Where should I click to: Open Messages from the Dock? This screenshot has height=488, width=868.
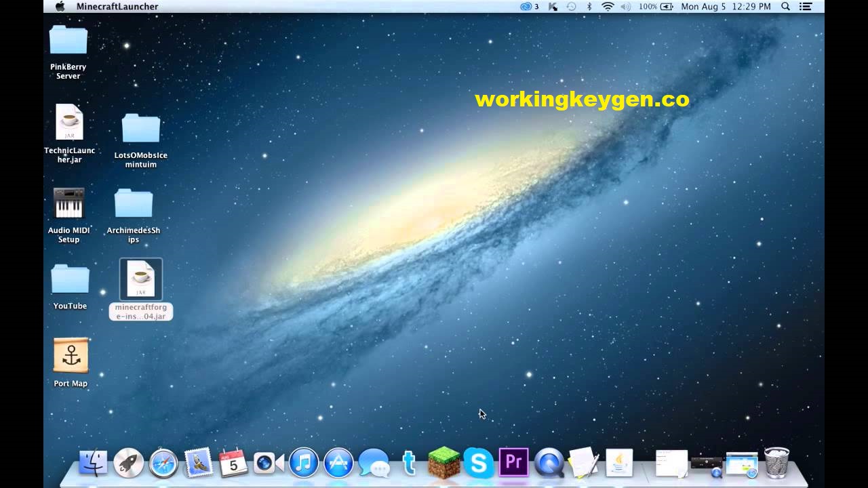point(374,464)
